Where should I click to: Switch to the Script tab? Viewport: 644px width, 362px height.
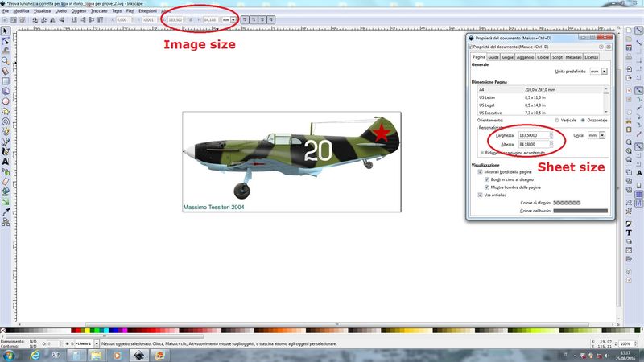click(557, 57)
